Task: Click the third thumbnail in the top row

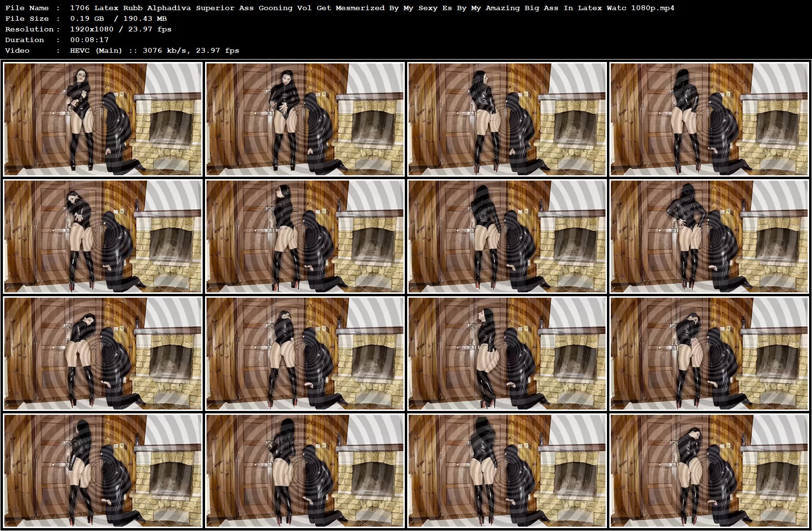Action: (x=508, y=120)
